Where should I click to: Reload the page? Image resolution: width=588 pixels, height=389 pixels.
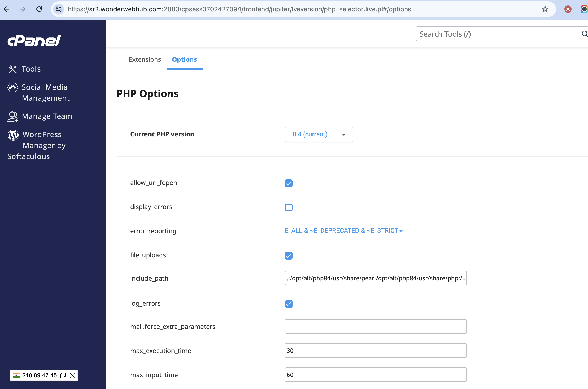point(39,9)
